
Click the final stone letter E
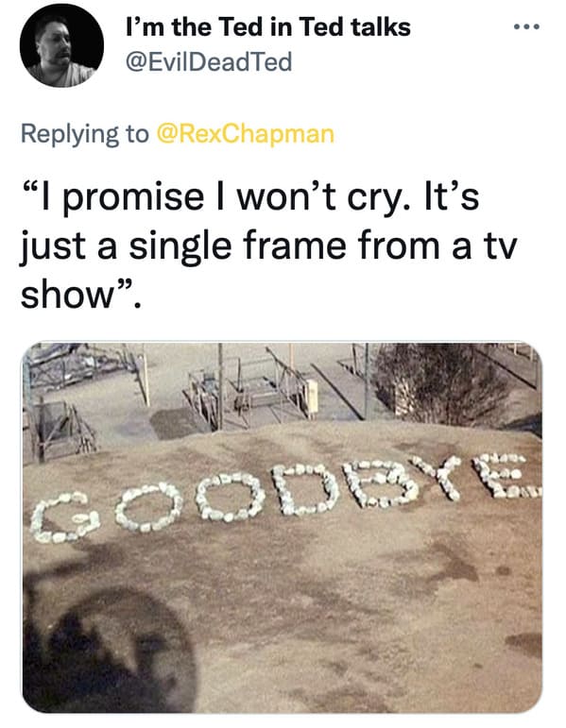[x=506, y=476]
